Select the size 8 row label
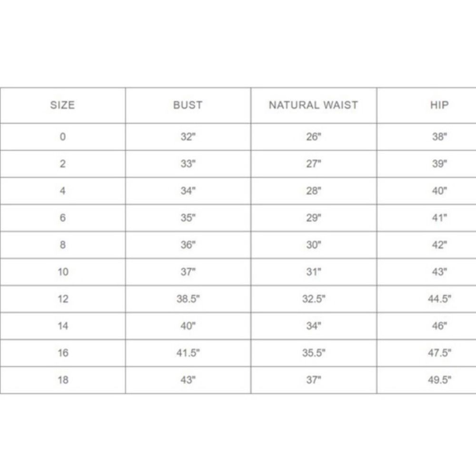Viewport: 476px width, 476px height. [x=62, y=245]
